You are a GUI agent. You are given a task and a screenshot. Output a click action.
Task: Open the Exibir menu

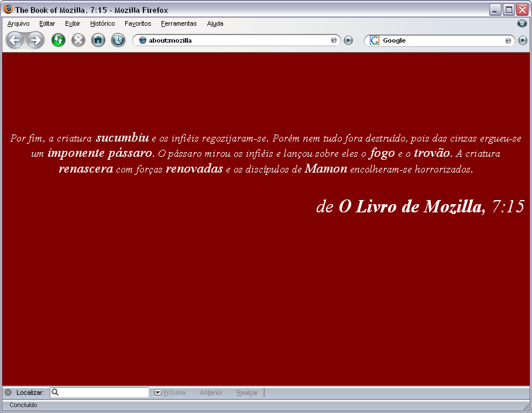73,23
